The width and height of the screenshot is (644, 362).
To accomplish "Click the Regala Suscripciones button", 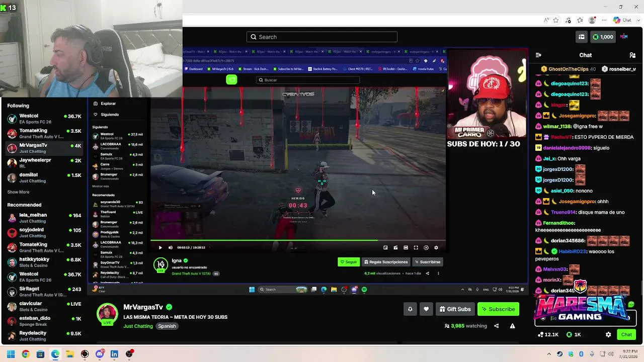I will tap(386, 262).
